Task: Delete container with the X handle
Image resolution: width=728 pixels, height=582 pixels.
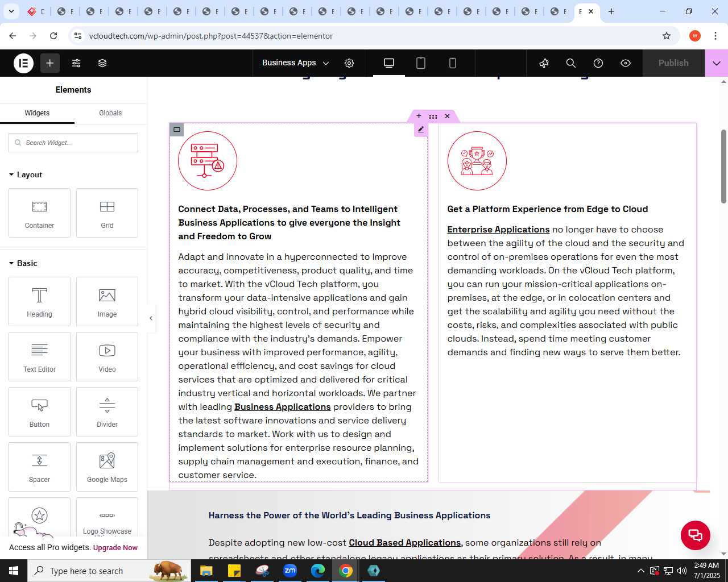Action: 448,116
